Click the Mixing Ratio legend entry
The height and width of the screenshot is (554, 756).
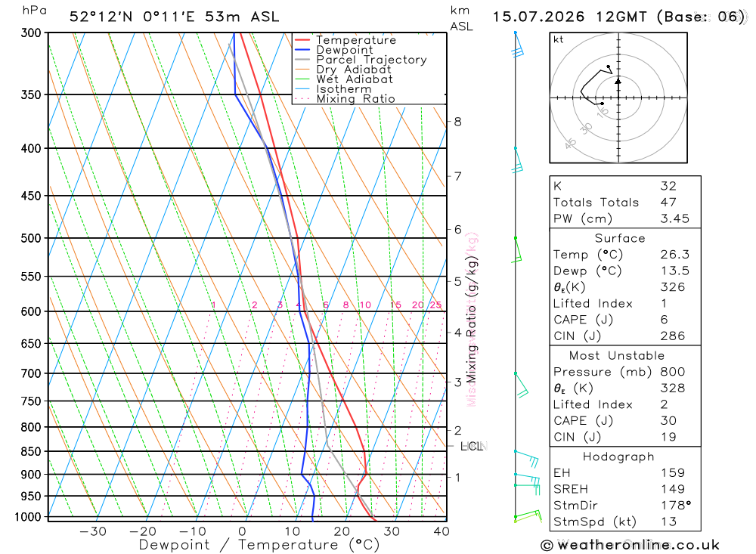345,99
